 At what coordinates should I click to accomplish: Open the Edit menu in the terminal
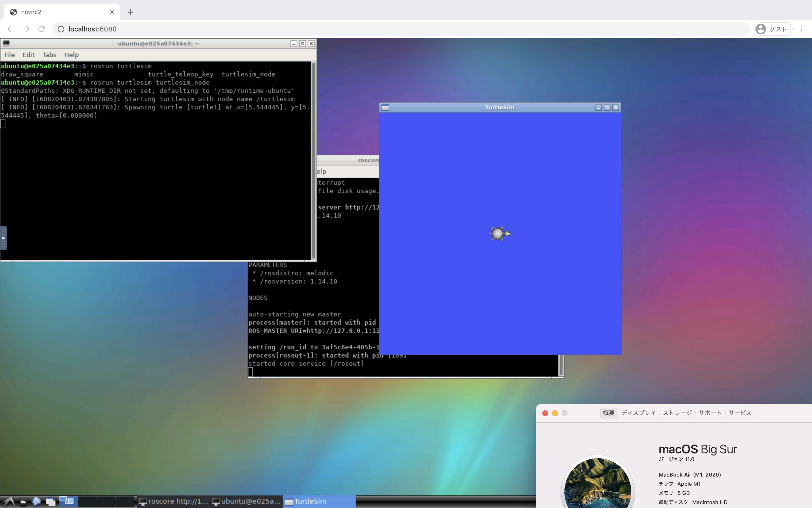[x=29, y=55]
